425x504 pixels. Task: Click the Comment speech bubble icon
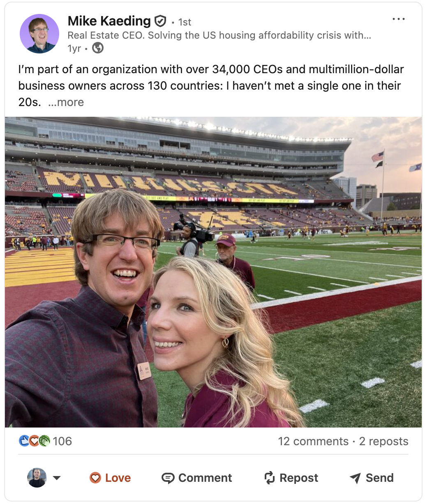point(168,478)
